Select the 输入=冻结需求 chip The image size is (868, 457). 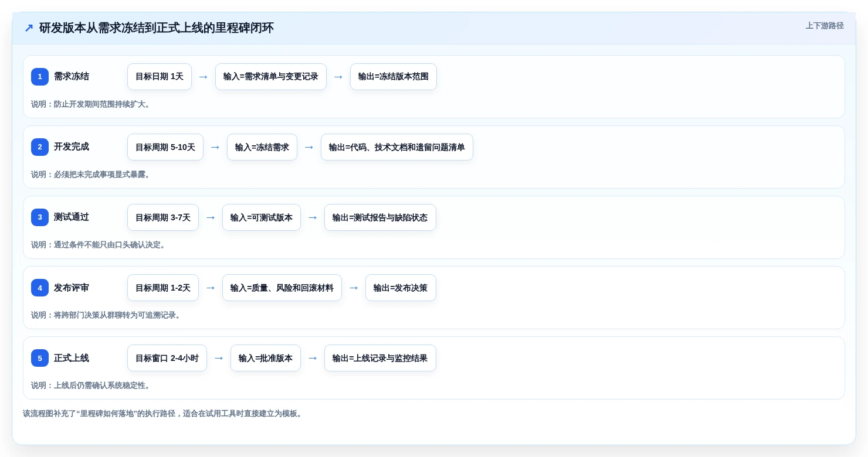click(x=262, y=147)
